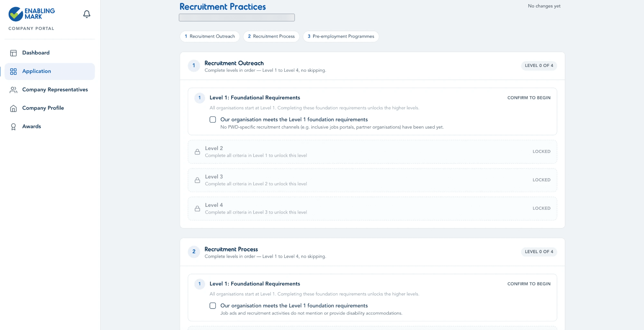Image resolution: width=644 pixels, height=330 pixels.
Task: Click the Recruitment Practices page title
Action: (223, 7)
